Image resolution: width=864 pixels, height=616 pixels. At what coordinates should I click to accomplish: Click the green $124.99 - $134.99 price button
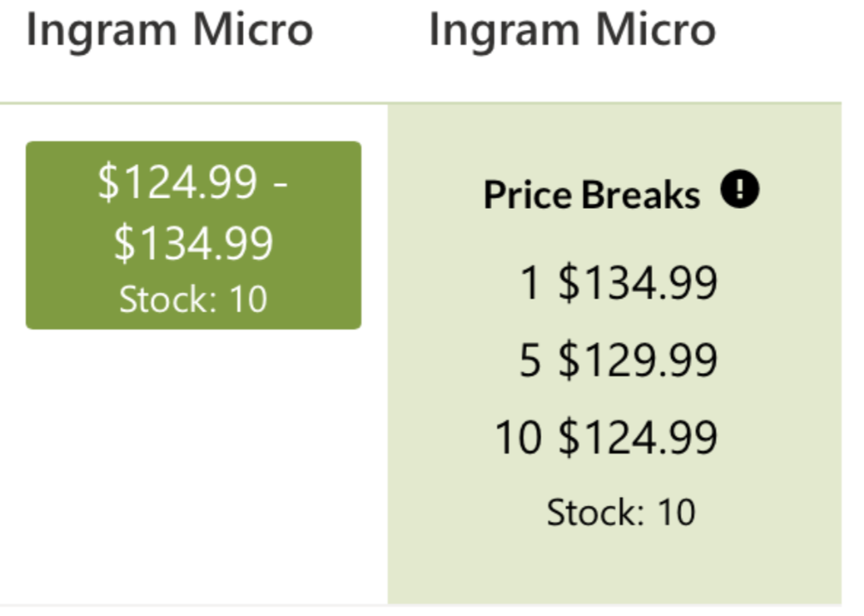tap(193, 235)
